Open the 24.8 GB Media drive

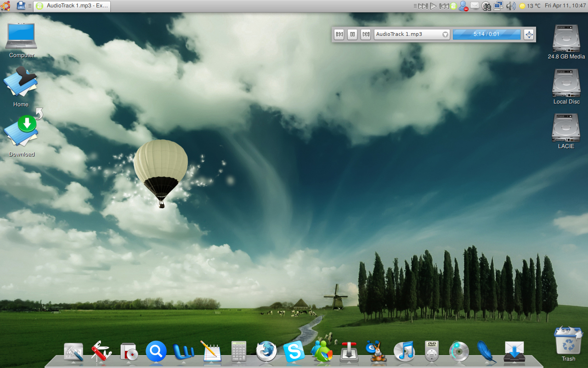tap(566, 42)
